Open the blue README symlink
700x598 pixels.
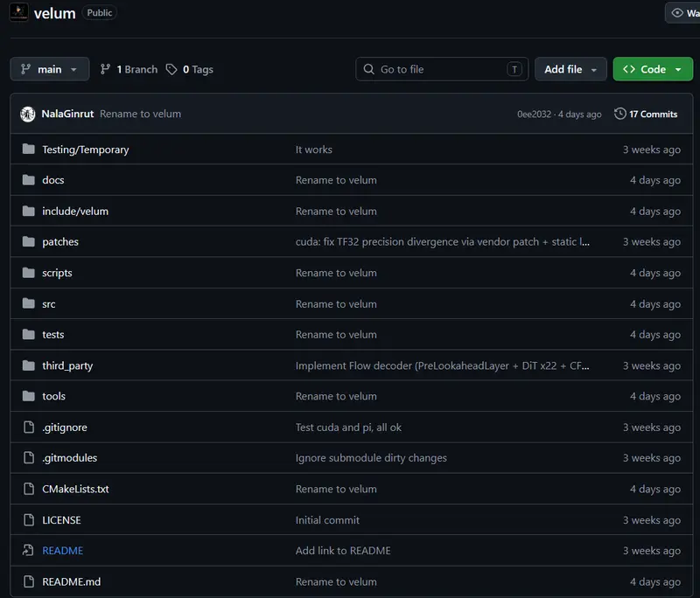click(62, 551)
